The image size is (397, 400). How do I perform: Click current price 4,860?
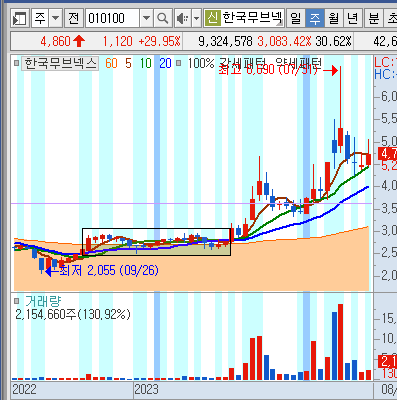(x=55, y=42)
